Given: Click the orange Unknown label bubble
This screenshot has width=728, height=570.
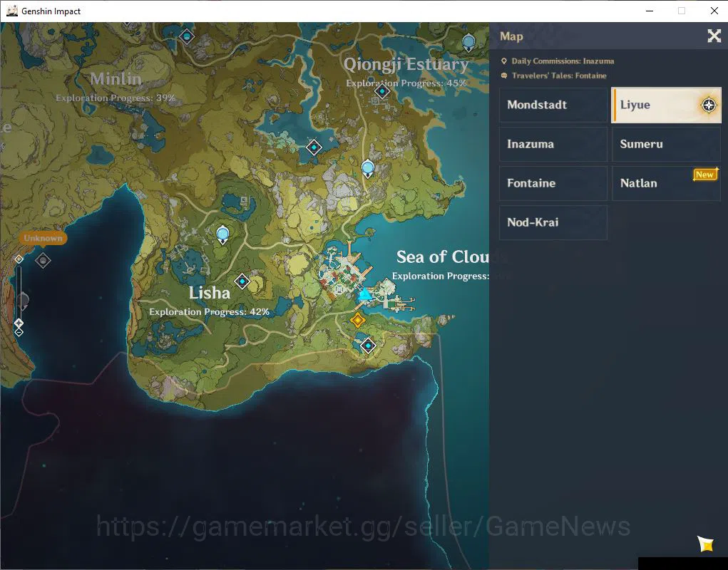Looking at the screenshot, I should 43,239.
